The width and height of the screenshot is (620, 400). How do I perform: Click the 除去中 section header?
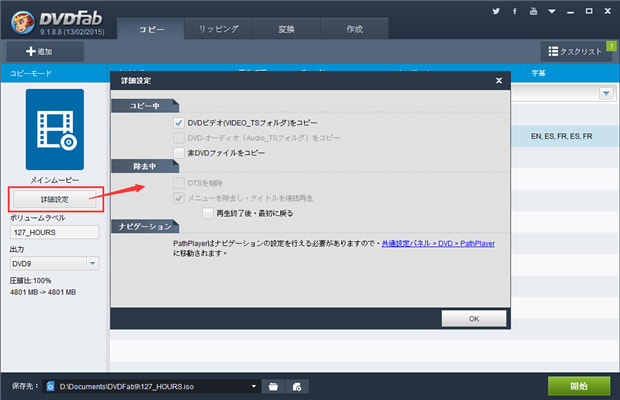coord(145,166)
